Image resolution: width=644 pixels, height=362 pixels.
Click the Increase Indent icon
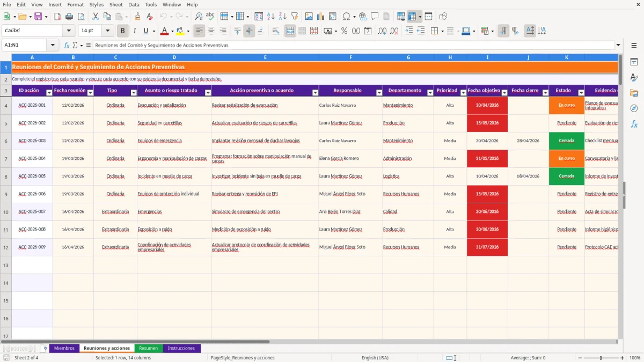pyautogui.click(x=409, y=31)
